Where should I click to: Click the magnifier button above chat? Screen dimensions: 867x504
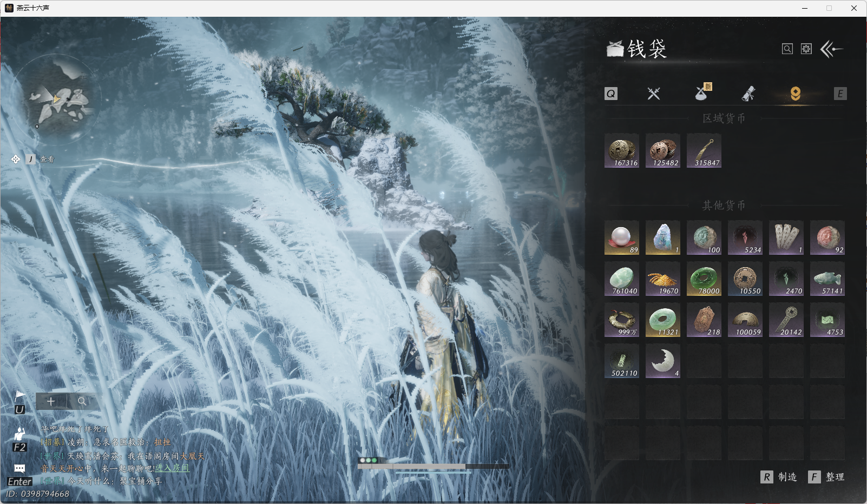coord(82,401)
